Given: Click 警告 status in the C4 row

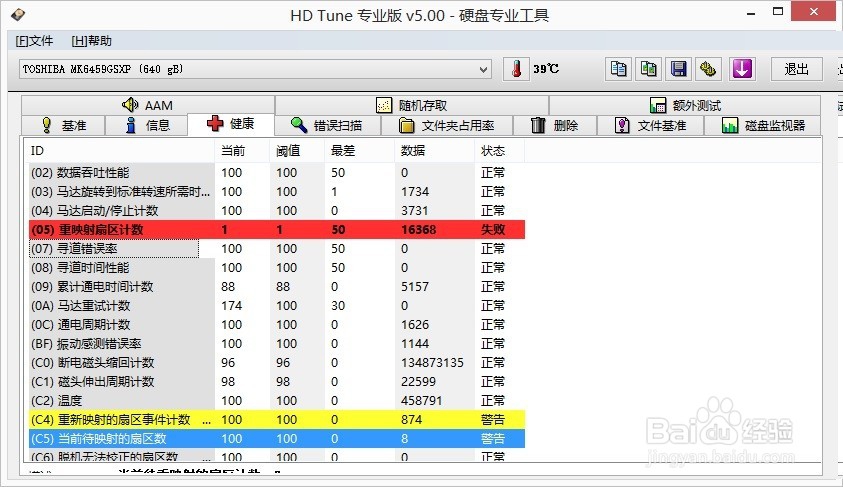Looking at the screenshot, I should [x=493, y=420].
